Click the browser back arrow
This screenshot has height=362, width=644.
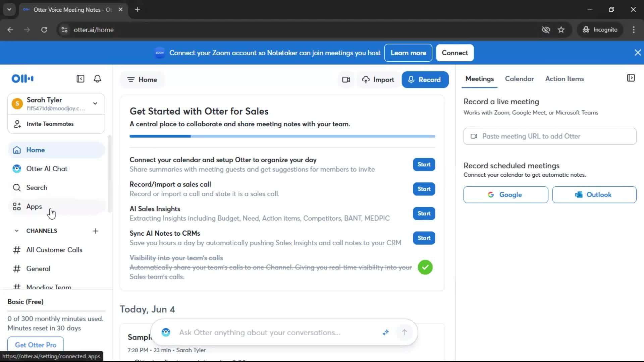[10, 30]
